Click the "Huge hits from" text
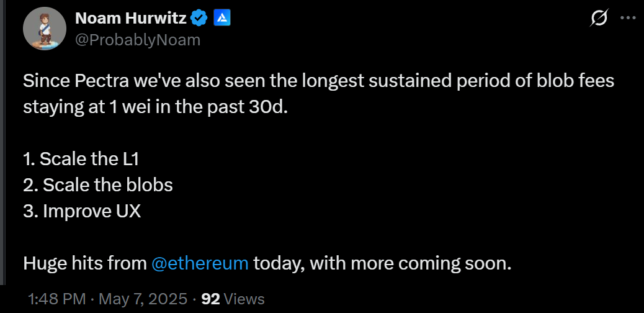The height and width of the screenshot is (313, 644). pos(84,263)
